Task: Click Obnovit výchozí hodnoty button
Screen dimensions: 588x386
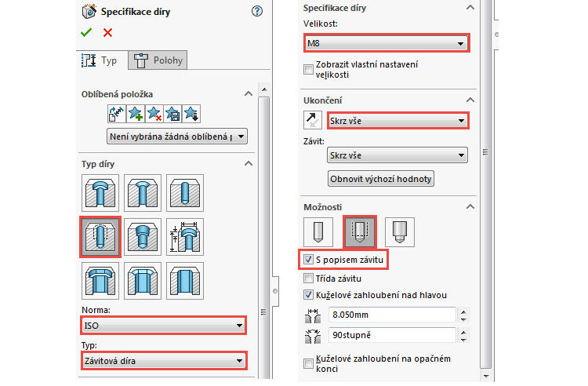Action: [380, 179]
